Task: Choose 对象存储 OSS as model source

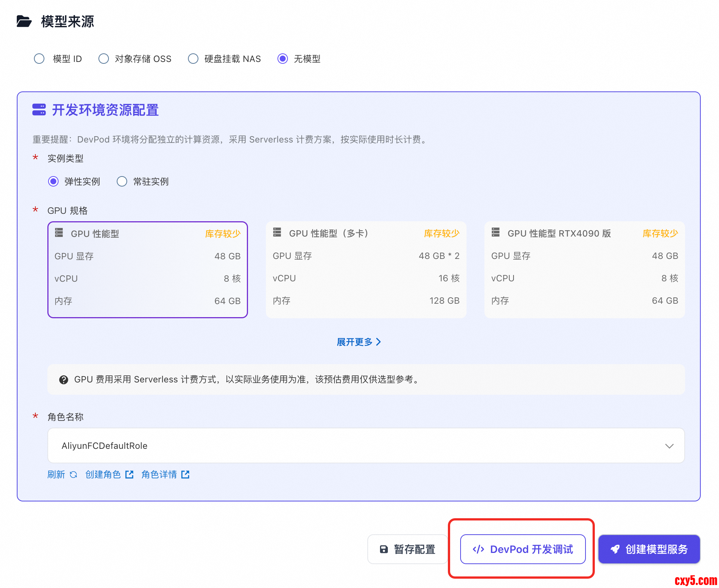Action: pos(104,59)
